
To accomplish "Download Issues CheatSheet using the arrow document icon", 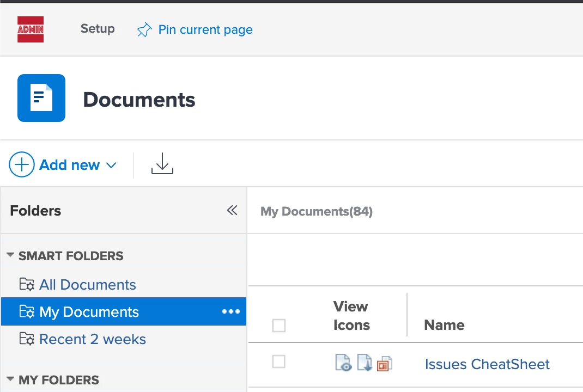I will coord(364,363).
